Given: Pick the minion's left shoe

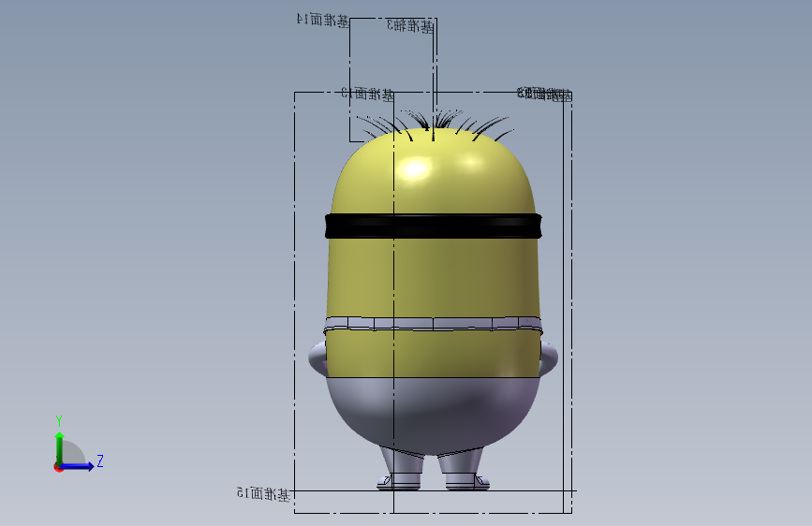Looking at the screenshot, I should pos(399,483).
